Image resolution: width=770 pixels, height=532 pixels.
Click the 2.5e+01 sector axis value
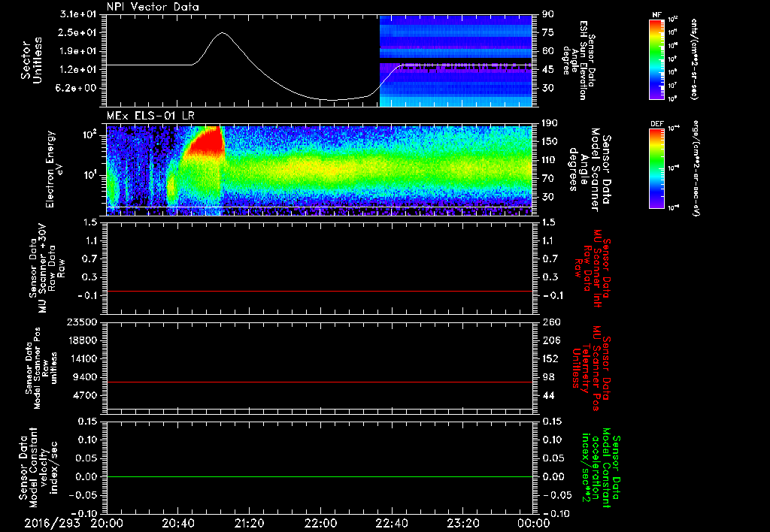tap(78, 32)
